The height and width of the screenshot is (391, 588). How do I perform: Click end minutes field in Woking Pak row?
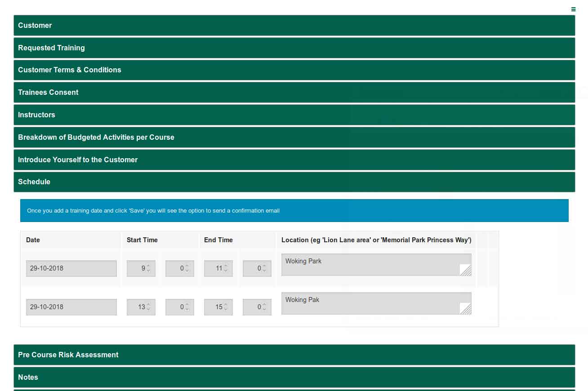pos(257,307)
